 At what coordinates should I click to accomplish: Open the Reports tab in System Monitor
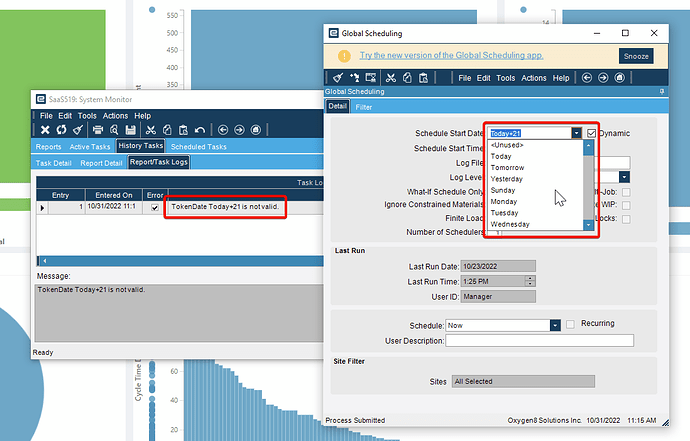[48, 147]
